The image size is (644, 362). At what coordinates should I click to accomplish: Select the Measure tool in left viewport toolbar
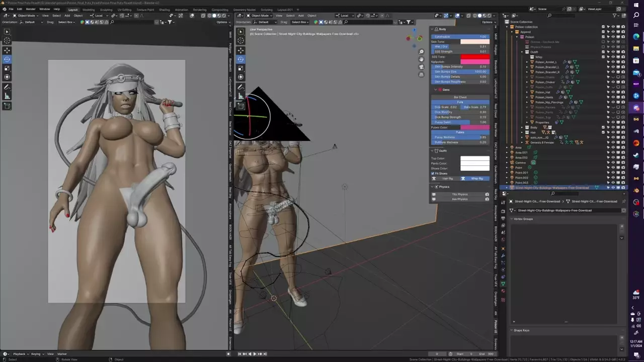[x=7, y=96]
